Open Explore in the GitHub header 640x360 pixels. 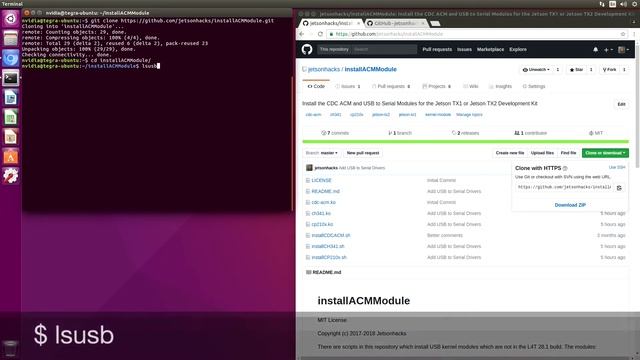(518, 49)
